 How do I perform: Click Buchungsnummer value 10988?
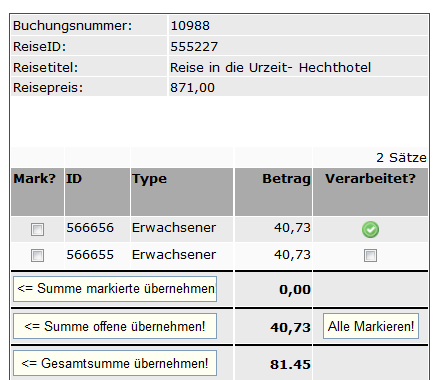click(x=190, y=26)
